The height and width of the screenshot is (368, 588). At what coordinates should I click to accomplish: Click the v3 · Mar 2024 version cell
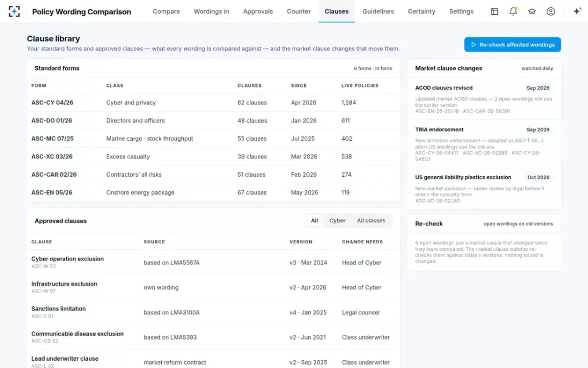tap(308, 263)
